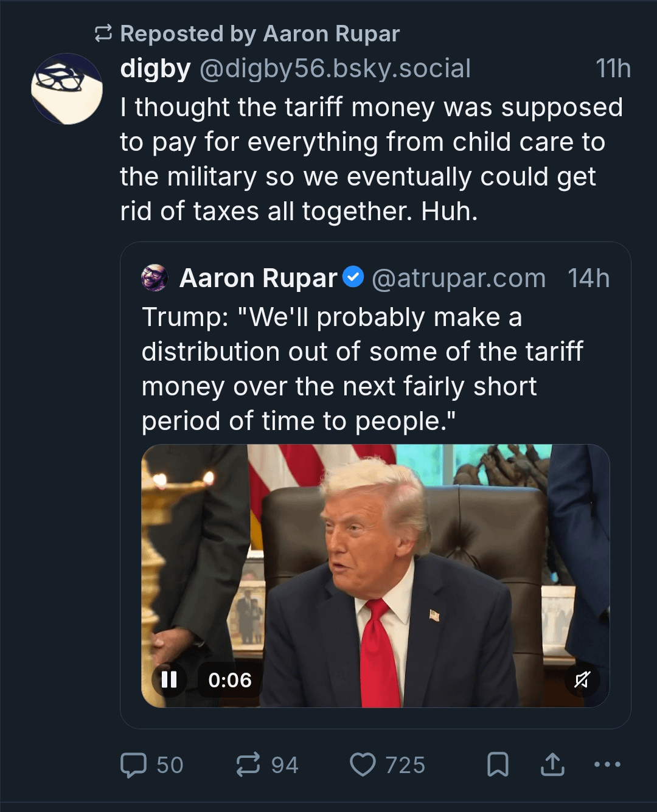
Task: Unmute the video sound
Action: [582, 679]
